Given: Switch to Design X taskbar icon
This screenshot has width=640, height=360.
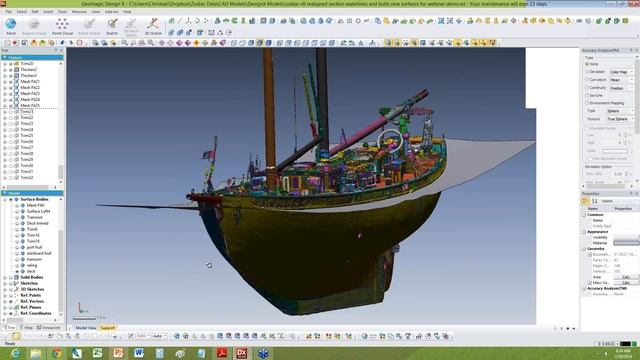Looking at the screenshot, I should tap(242, 353).
